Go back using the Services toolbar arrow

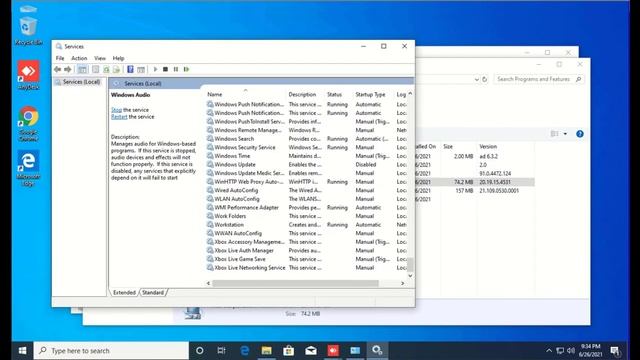[x=58, y=69]
